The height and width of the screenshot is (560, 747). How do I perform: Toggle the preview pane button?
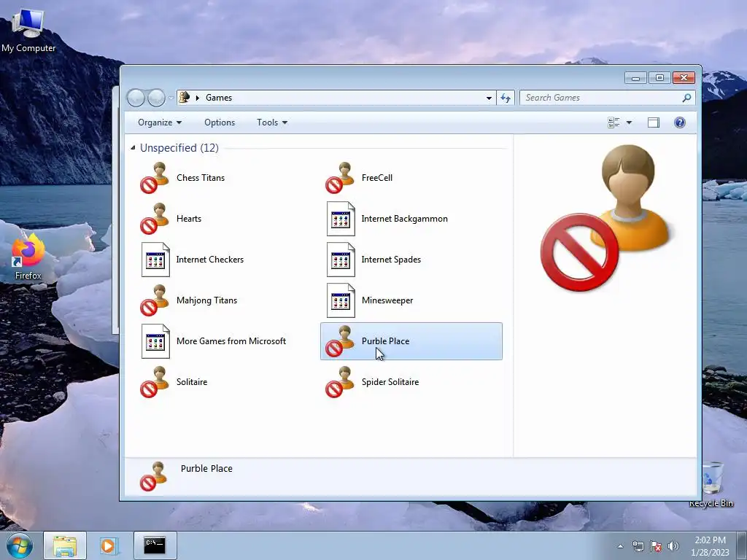click(654, 122)
